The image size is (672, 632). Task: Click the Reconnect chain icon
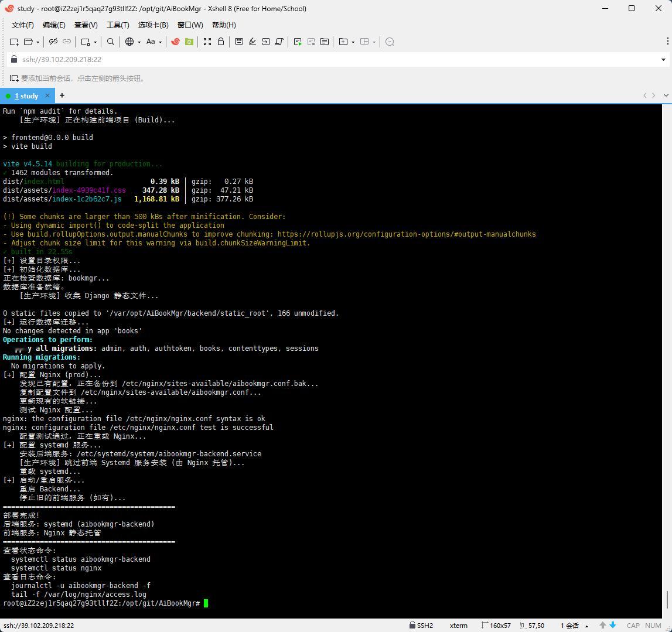click(67, 42)
